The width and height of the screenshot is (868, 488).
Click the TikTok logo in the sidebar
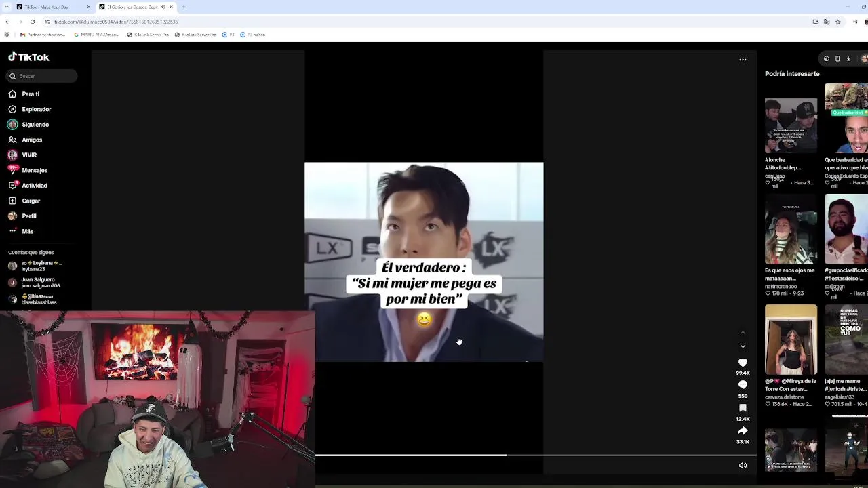click(28, 57)
